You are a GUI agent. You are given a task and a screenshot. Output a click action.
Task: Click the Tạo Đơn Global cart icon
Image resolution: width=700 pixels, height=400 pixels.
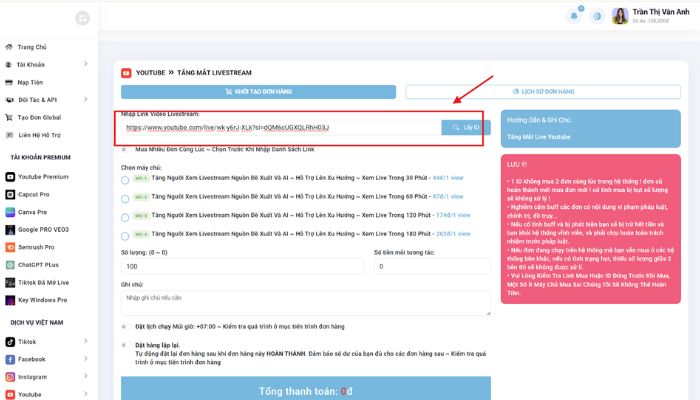(x=8, y=117)
